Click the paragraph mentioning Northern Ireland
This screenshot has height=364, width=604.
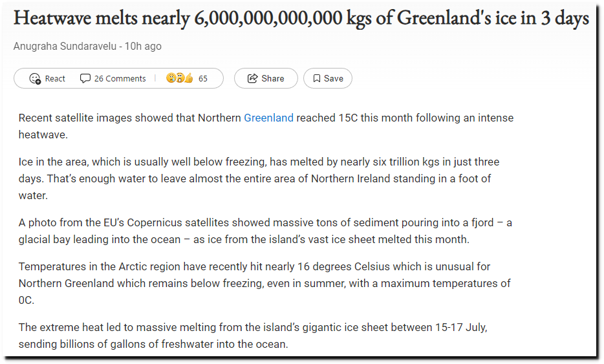point(259,178)
